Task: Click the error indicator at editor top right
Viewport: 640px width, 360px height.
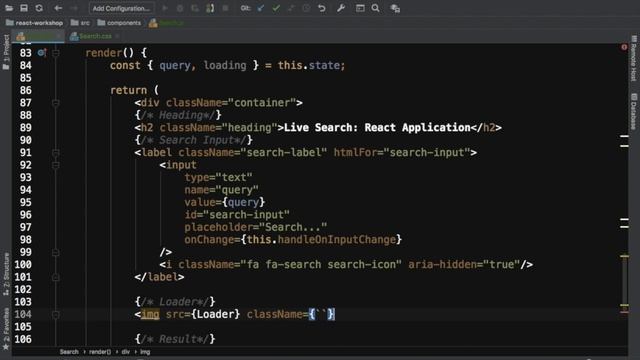Action: pos(624,47)
